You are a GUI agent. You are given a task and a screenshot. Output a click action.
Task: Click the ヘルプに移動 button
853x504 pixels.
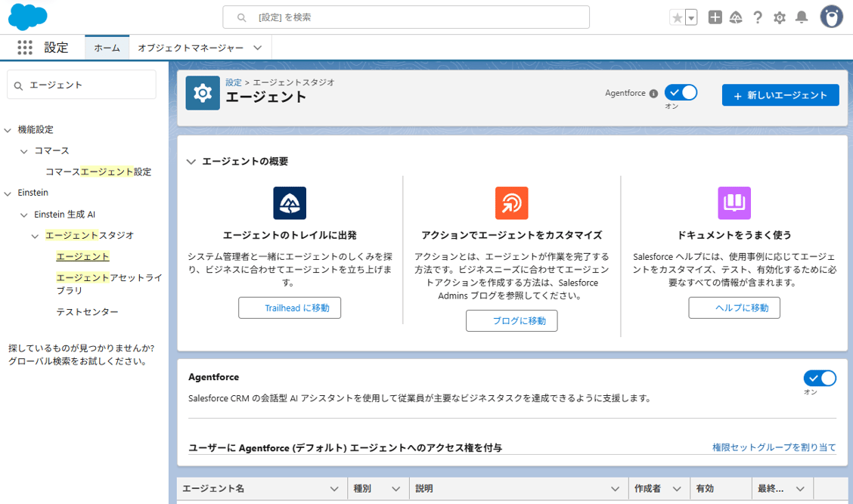coord(734,308)
